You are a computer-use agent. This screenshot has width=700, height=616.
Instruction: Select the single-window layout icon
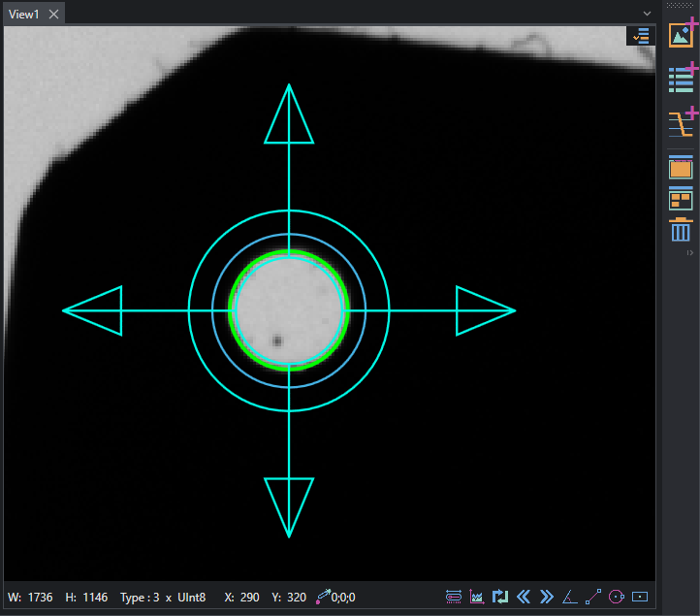[681, 168]
